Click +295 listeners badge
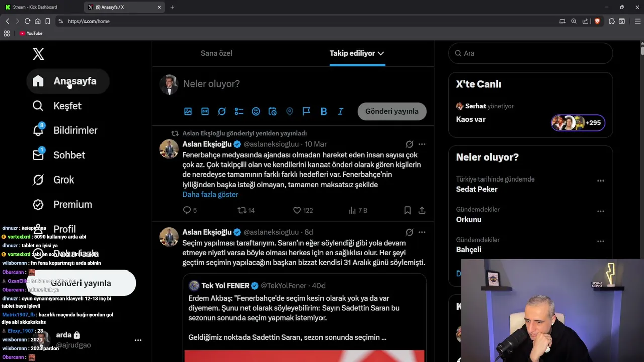The height and width of the screenshot is (362, 644). click(x=578, y=123)
